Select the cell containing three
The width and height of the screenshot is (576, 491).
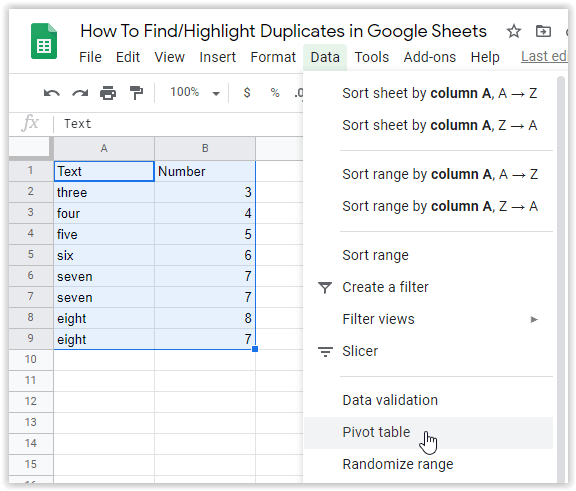(104, 192)
